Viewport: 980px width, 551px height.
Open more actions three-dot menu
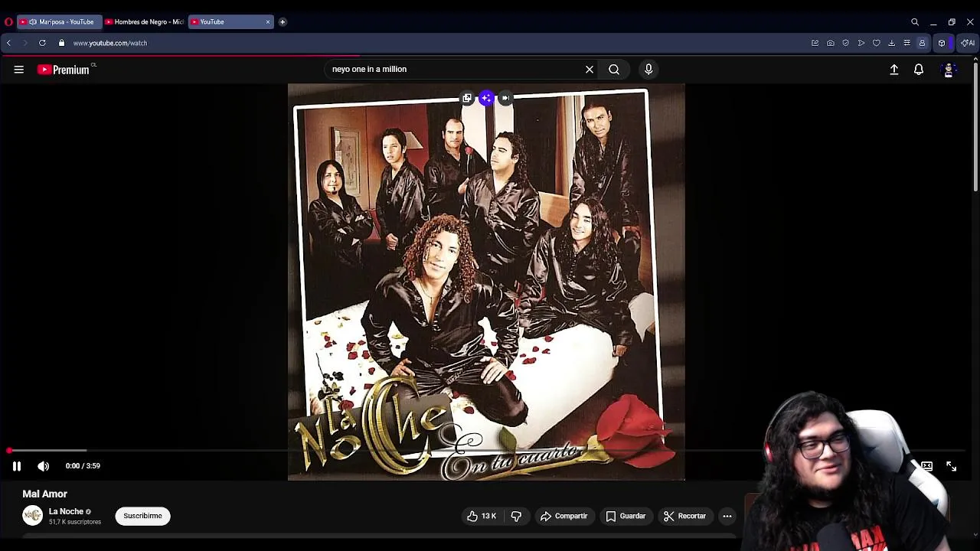[727, 517]
